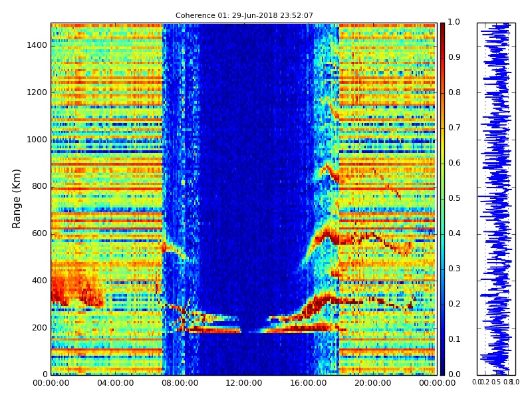Click the 1.0 label under the profile plot

[x=515, y=382]
